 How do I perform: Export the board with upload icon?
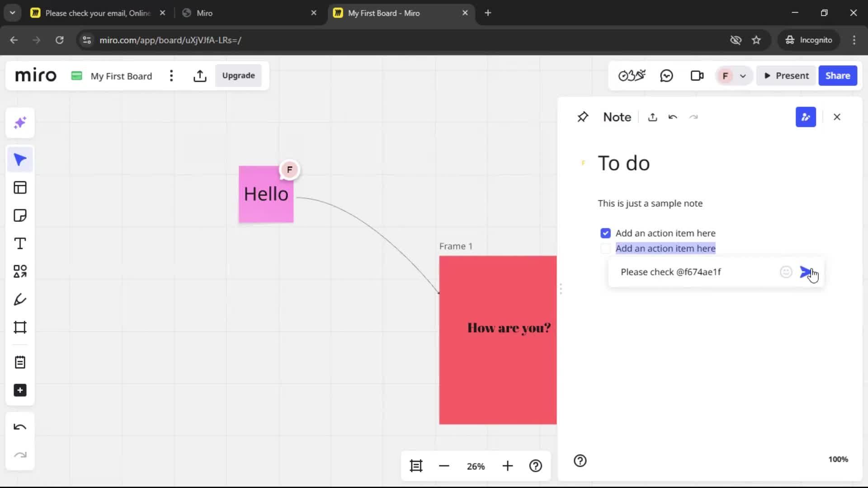[200, 76]
